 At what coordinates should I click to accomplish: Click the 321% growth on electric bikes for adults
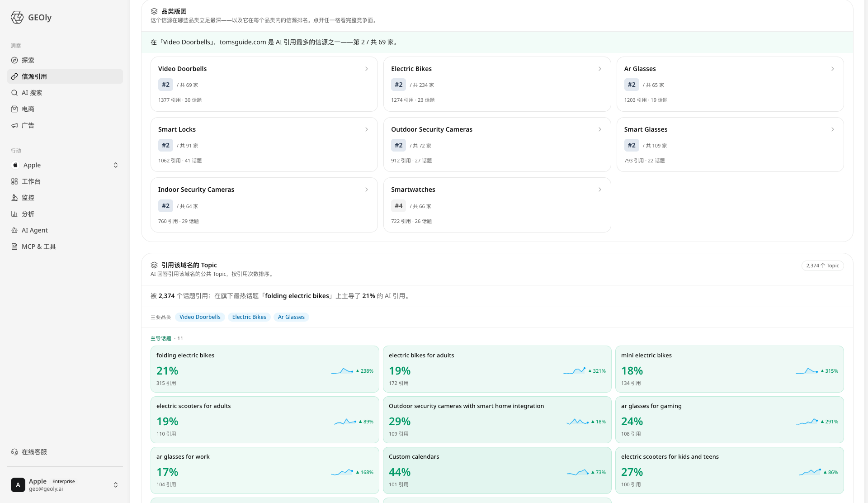tap(597, 371)
